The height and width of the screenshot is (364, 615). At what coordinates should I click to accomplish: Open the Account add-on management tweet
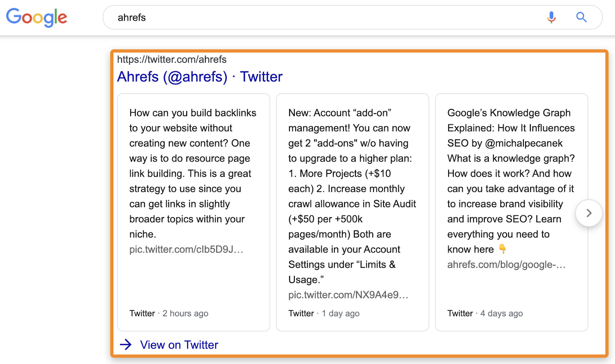pos(352,212)
